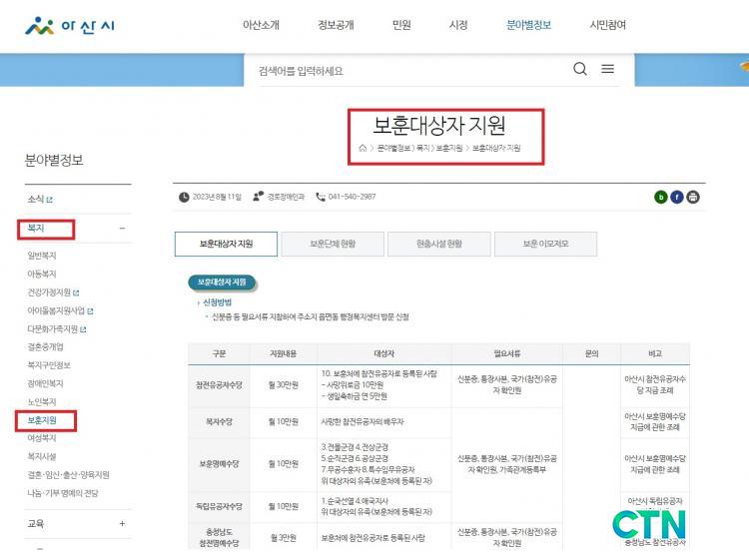Viewport: 749px width, 560px height.
Task: Select the 보훈 이모저모 tab
Action: click(545, 244)
